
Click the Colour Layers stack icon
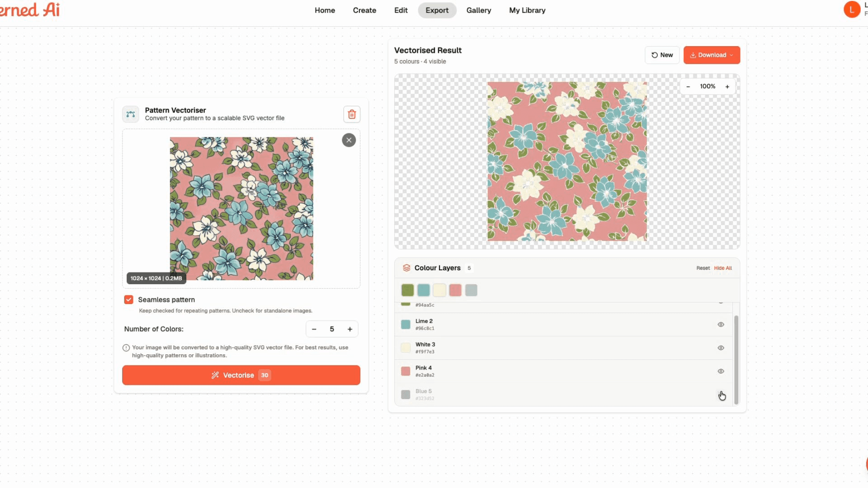point(406,268)
